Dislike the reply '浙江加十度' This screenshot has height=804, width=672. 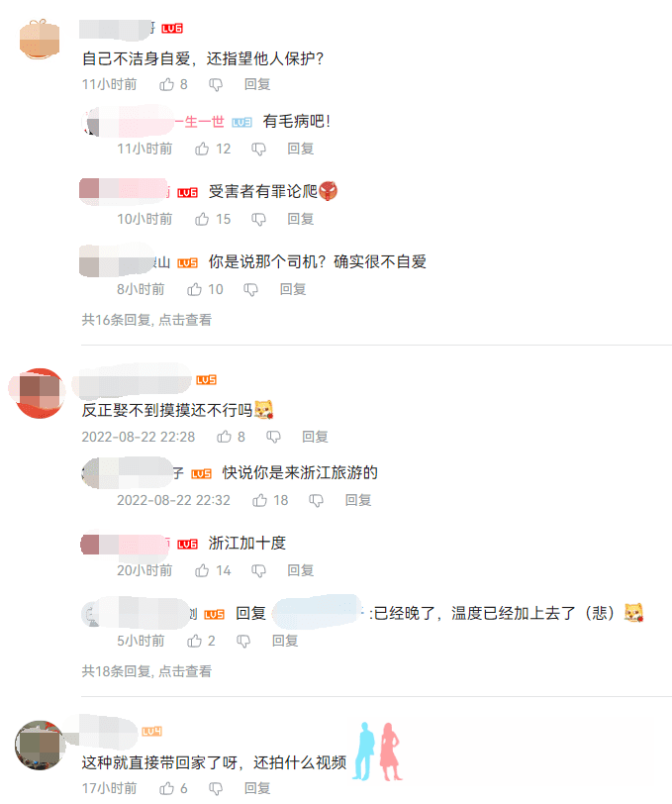click(x=259, y=570)
